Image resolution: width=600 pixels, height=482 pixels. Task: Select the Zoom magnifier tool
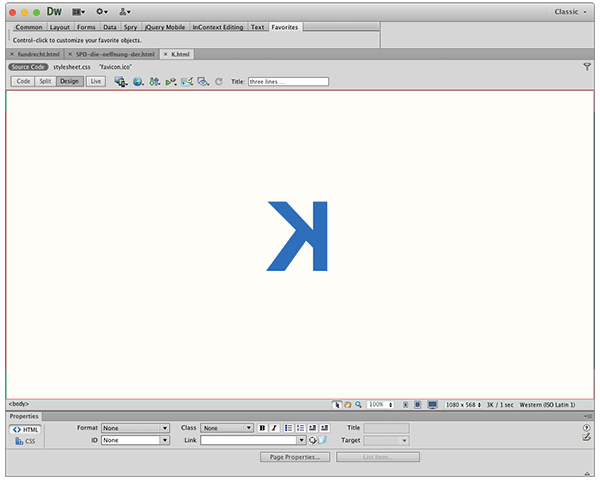point(359,405)
